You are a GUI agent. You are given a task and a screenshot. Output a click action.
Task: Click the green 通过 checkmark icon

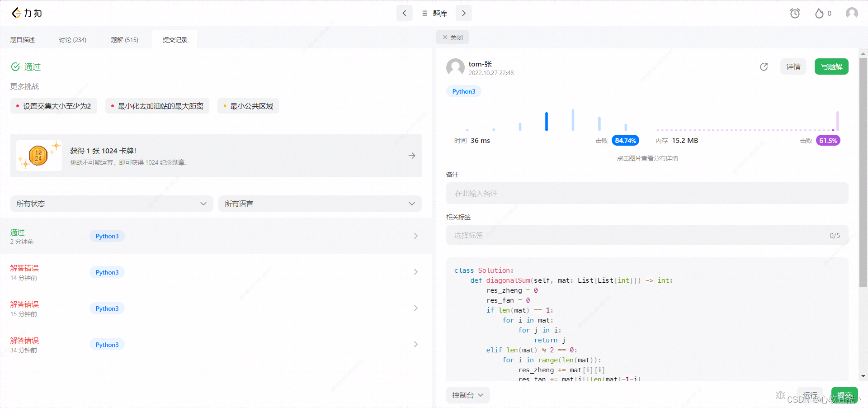(x=15, y=66)
